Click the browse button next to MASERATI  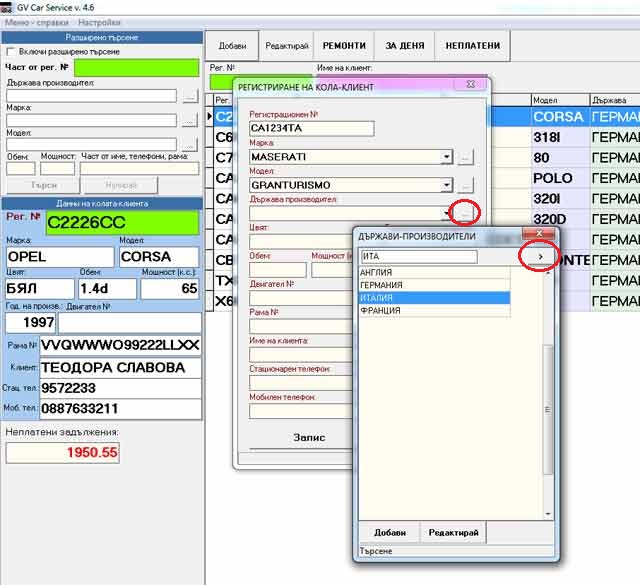point(465,157)
